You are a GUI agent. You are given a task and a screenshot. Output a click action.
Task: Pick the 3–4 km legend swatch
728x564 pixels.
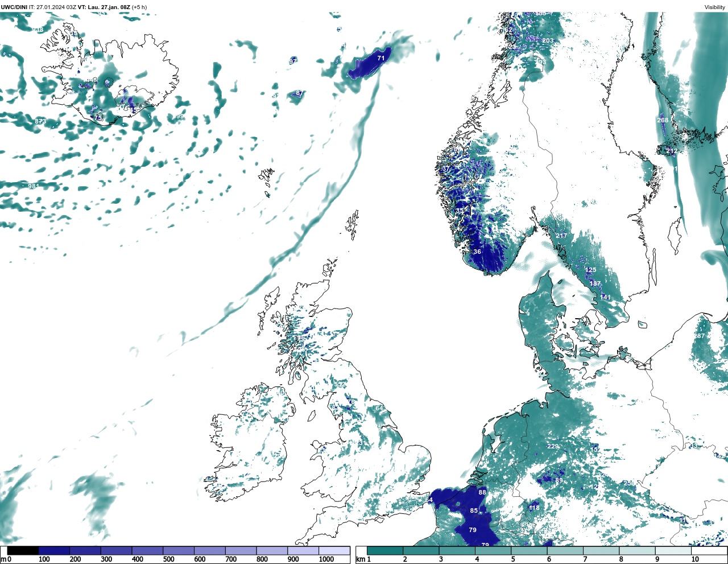pyautogui.click(x=457, y=550)
